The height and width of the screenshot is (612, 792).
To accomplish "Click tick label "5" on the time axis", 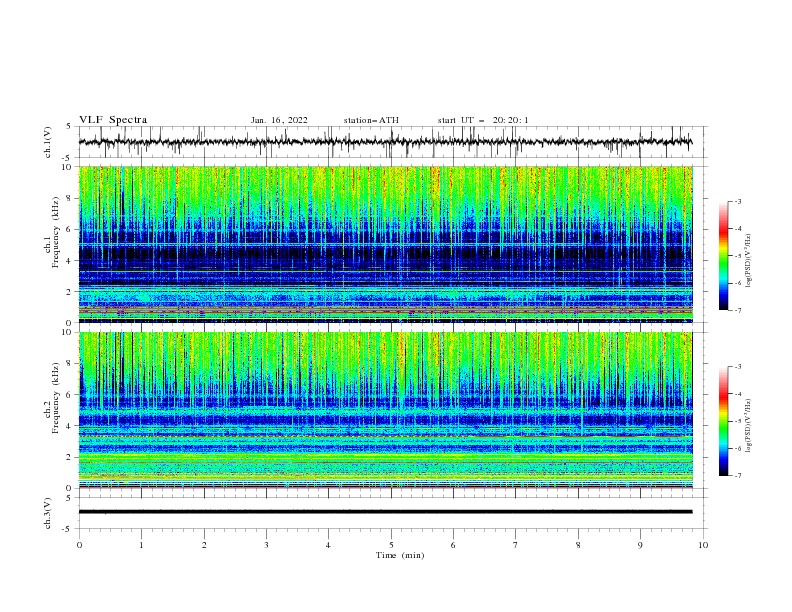I will pyautogui.click(x=391, y=545).
